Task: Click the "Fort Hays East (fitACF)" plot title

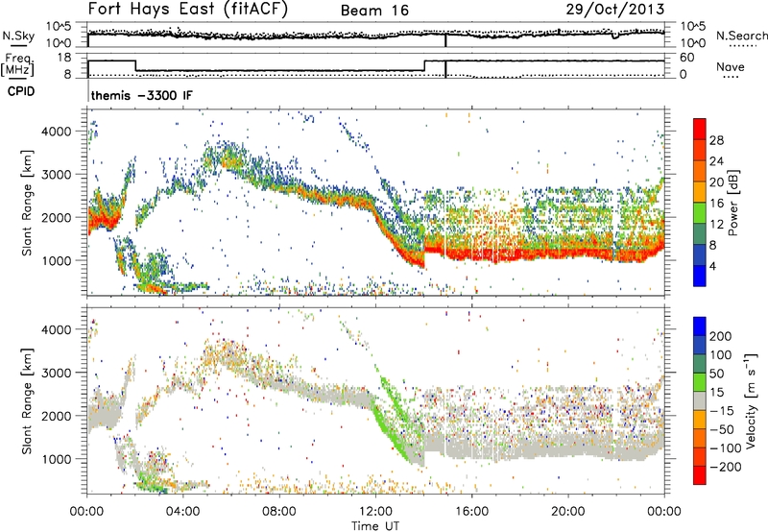Action: [187, 9]
